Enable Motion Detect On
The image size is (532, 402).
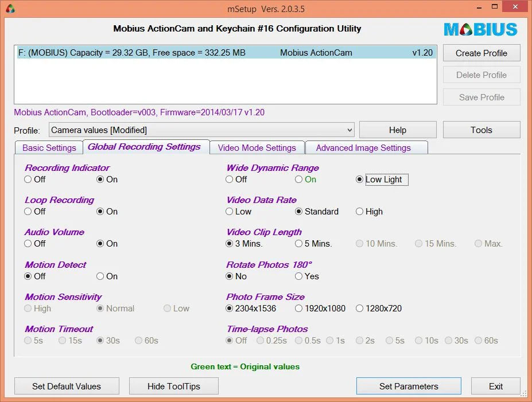click(x=107, y=276)
